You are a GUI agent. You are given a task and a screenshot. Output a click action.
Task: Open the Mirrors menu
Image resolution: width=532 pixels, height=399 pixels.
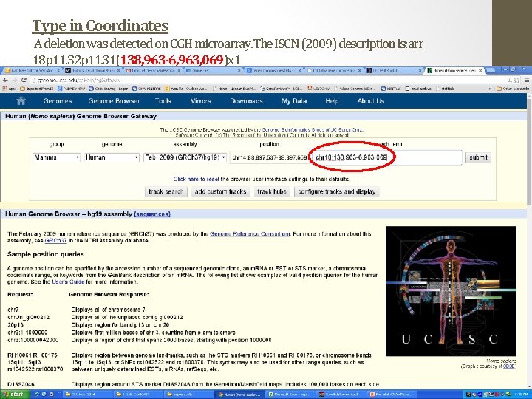(x=200, y=101)
